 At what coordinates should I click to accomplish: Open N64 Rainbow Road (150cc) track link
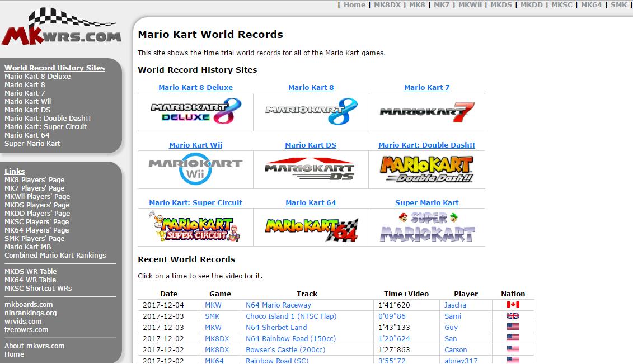coord(290,339)
